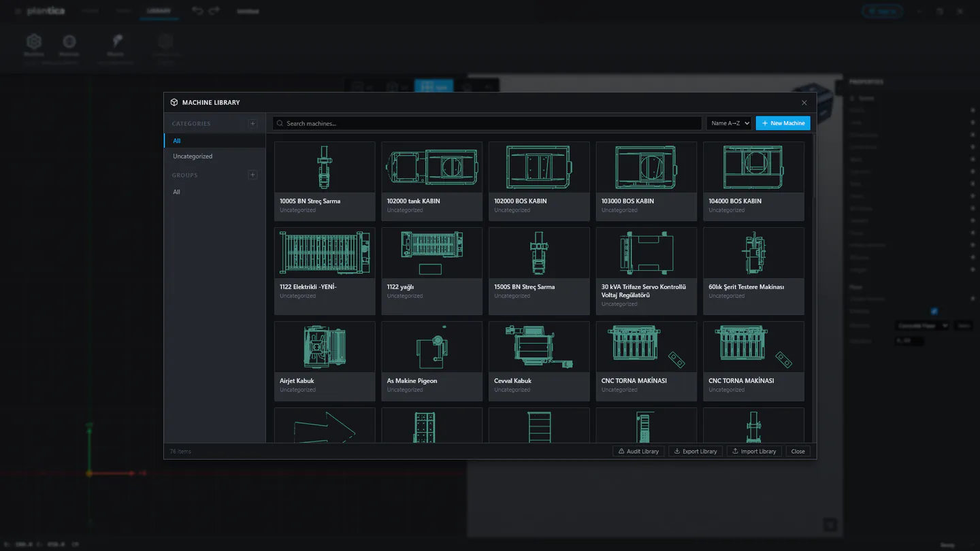980x551 pixels.
Task: Select the 60lık Şerit Testere Makinası card
Action: (753, 271)
